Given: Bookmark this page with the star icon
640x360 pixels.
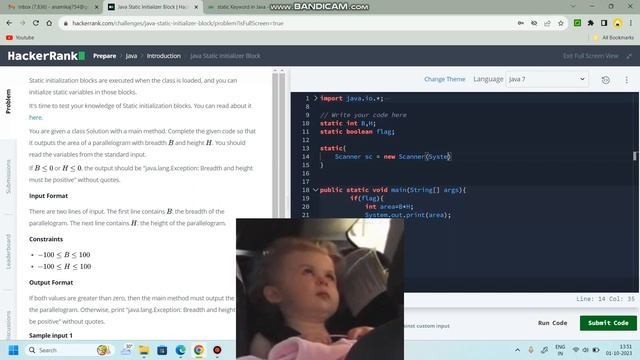Looking at the screenshot, I should (x=561, y=23).
